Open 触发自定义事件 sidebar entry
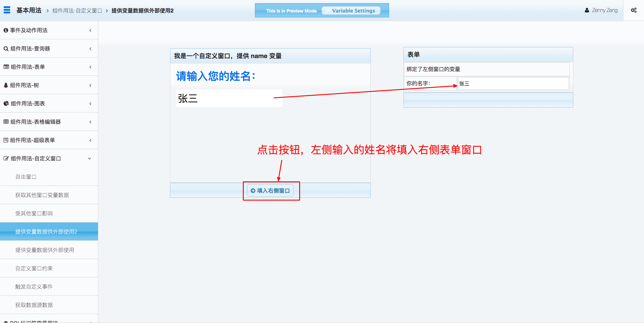Viewport: 644px width, 323px height. 34,287
